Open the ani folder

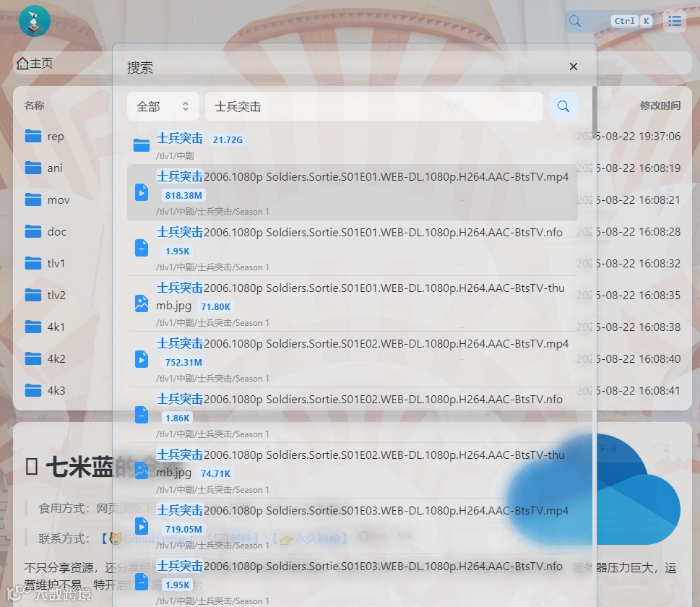[44, 168]
